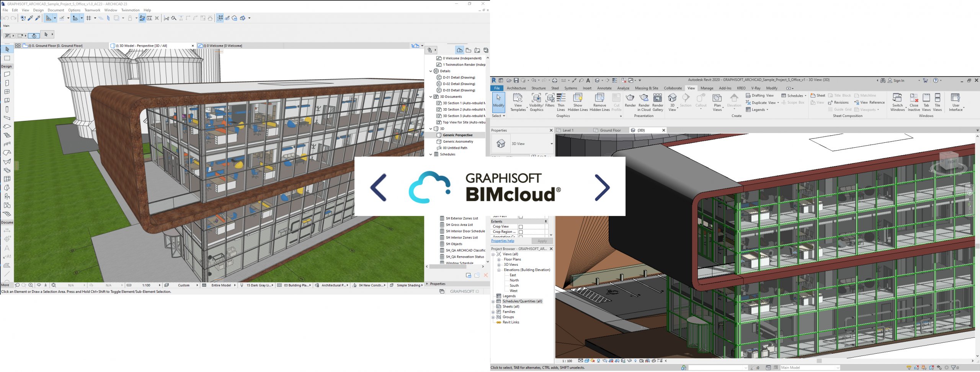Select the ARCHICAD Marquee tool
The width and height of the screenshot is (980, 372).
pyautogui.click(x=7, y=58)
